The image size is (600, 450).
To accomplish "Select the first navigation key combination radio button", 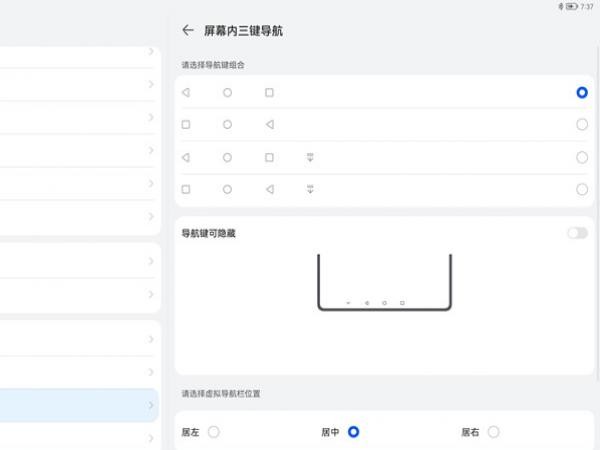I will coord(582,93).
